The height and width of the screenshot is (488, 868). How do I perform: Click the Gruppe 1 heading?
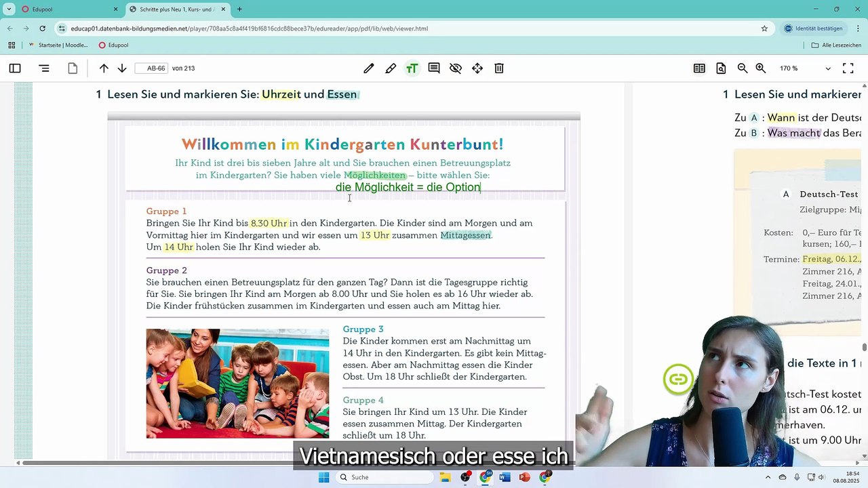[x=166, y=211]
